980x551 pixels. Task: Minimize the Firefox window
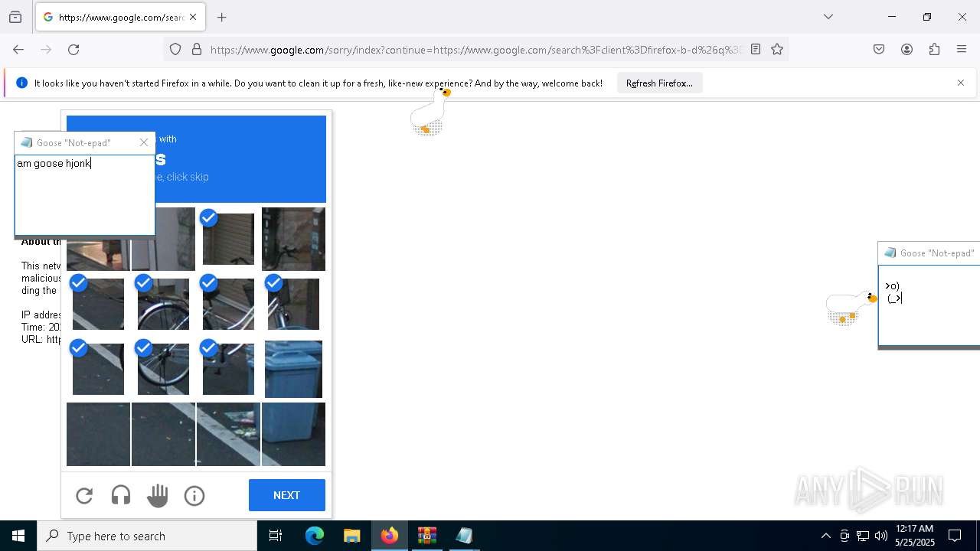pos(892,17)
